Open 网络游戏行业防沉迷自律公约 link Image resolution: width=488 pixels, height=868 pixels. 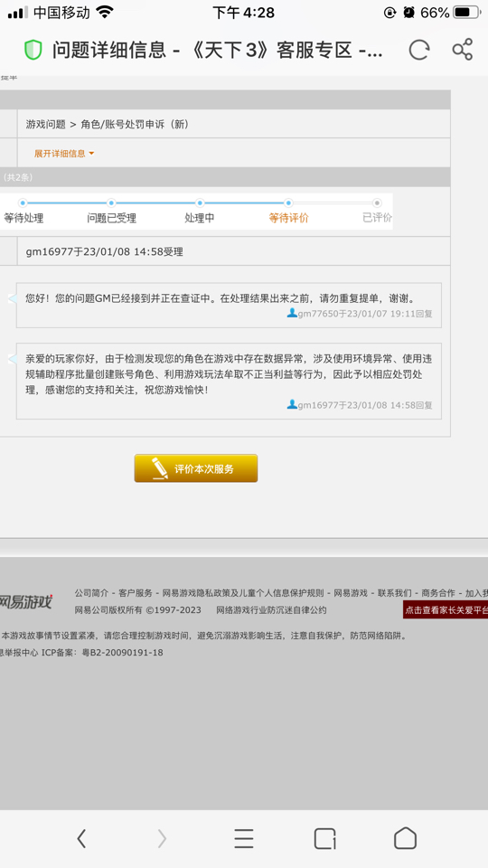click(x=271, y=610)
